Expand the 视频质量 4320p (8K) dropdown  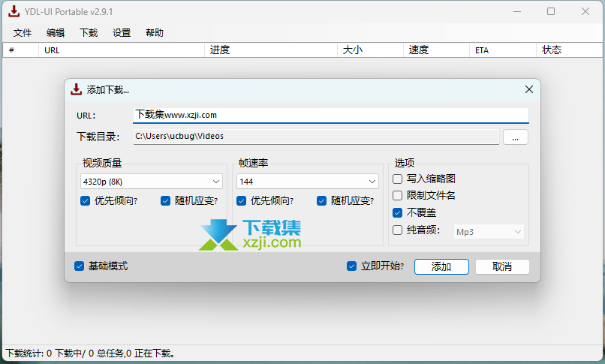(152, 181)
